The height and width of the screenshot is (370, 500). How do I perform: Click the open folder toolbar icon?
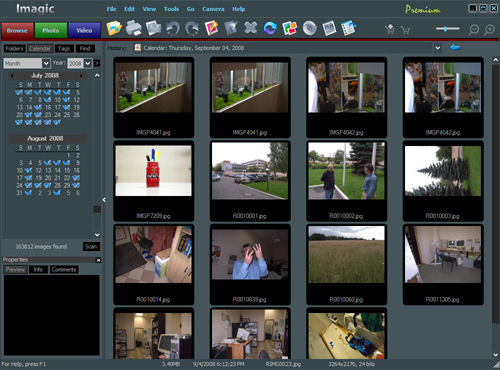pos(114,28)
